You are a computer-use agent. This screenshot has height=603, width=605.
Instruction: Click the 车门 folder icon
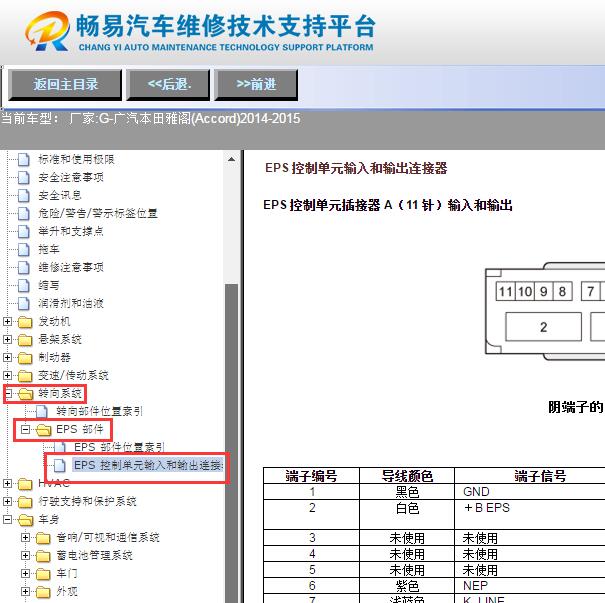tap(43, 574)
